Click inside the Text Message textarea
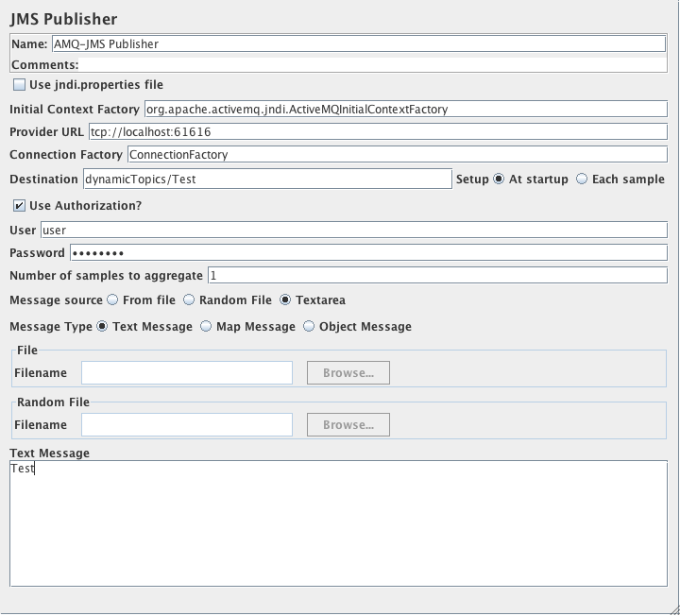The image size is (680, 616). click(338, 522)
